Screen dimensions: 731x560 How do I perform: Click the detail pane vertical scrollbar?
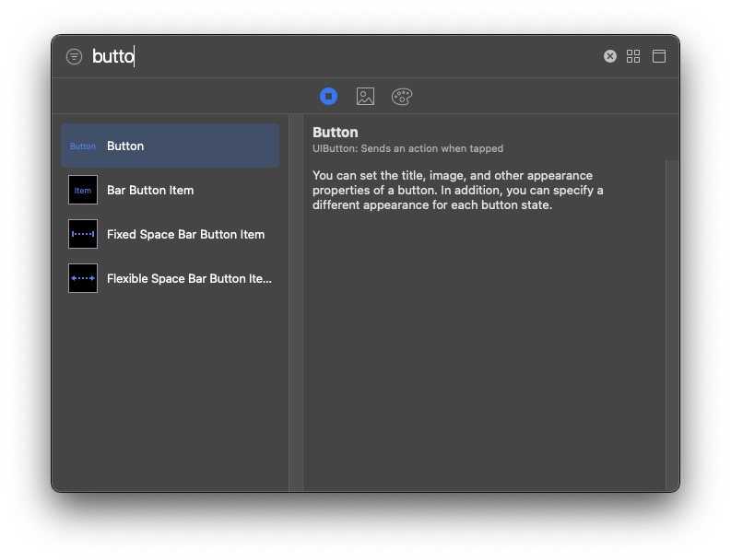coord(672,325)
